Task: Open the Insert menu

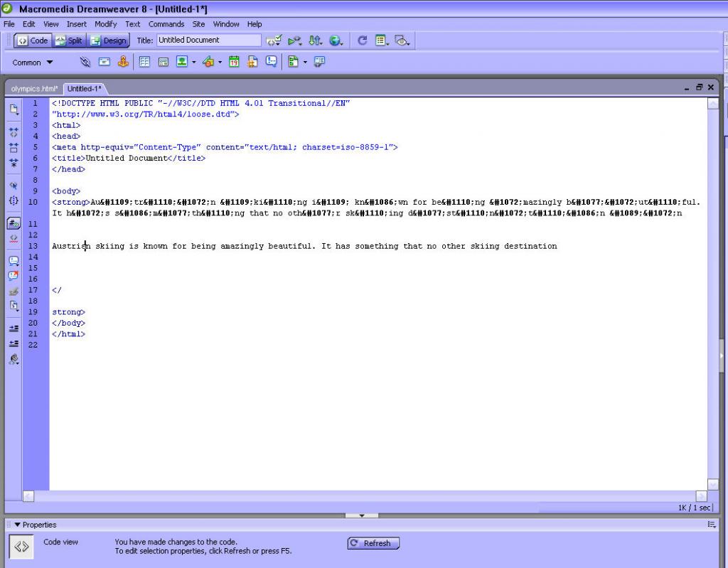Action: point(77,24)
